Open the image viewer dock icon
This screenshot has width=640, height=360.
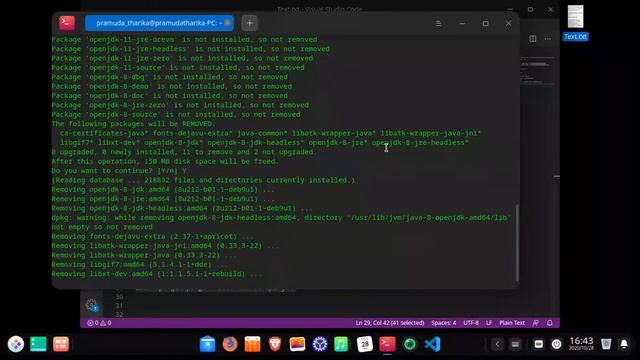pyautogui.click(x=297, y=344)
